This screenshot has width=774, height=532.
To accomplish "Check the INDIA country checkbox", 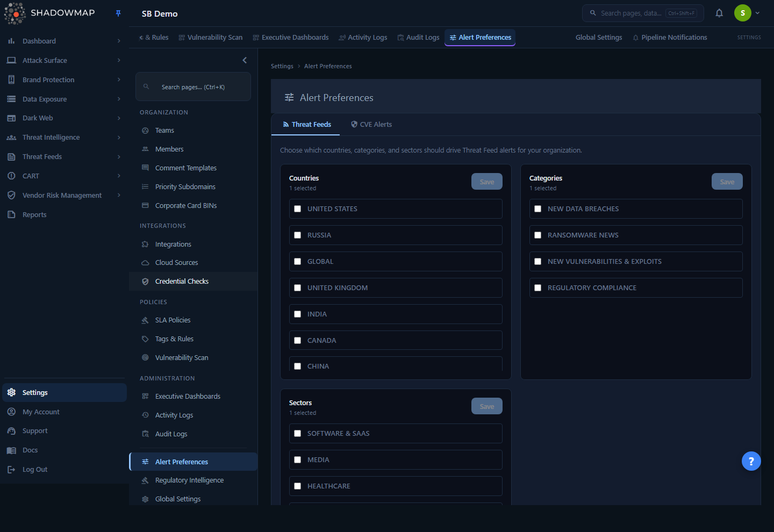I will coord(297,314).
